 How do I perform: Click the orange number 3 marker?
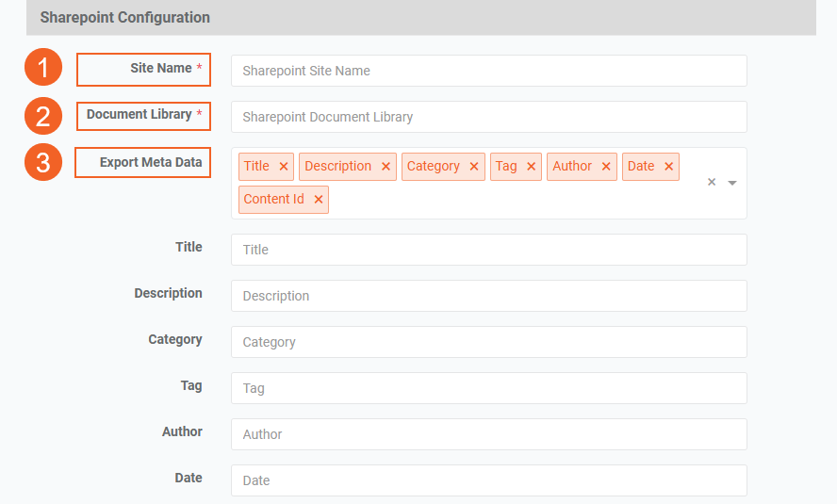coord(43,162)
